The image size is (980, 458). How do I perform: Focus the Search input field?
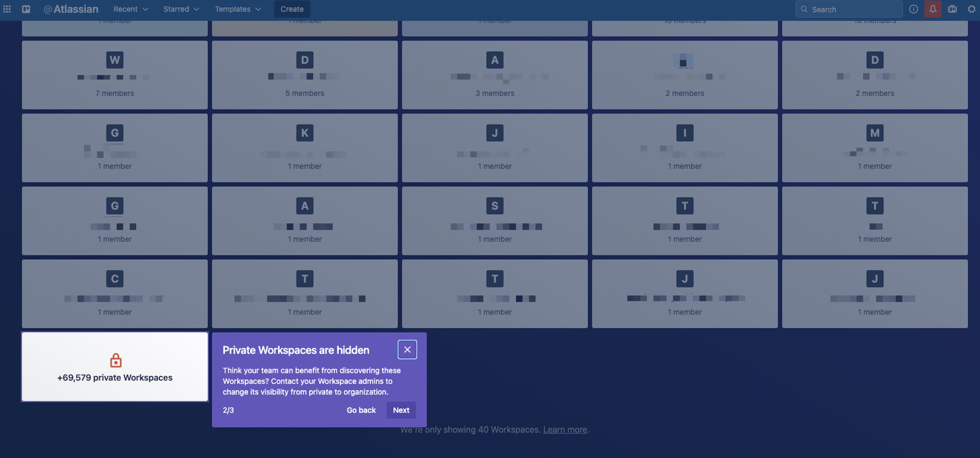(852, 9)
